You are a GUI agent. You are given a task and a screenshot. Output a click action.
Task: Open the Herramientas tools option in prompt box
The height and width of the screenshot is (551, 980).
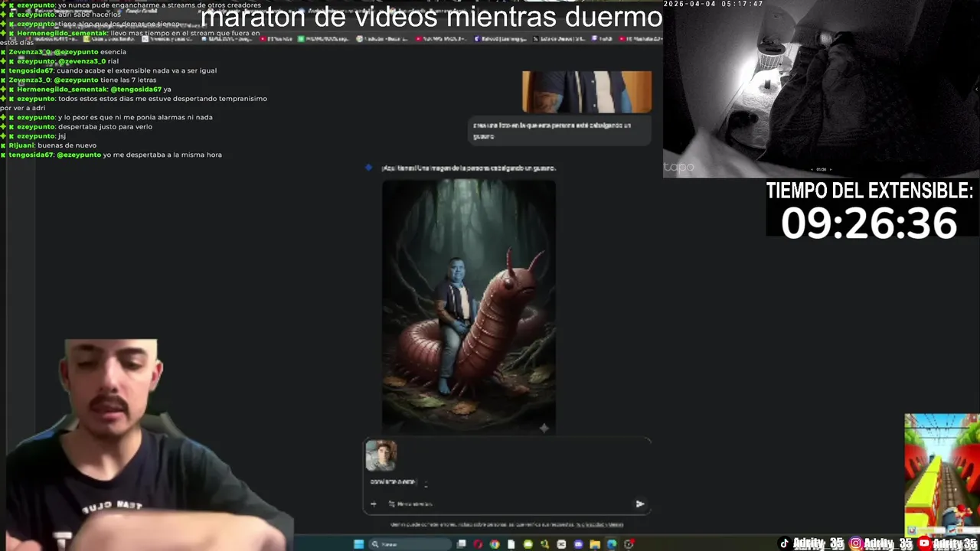411,504
